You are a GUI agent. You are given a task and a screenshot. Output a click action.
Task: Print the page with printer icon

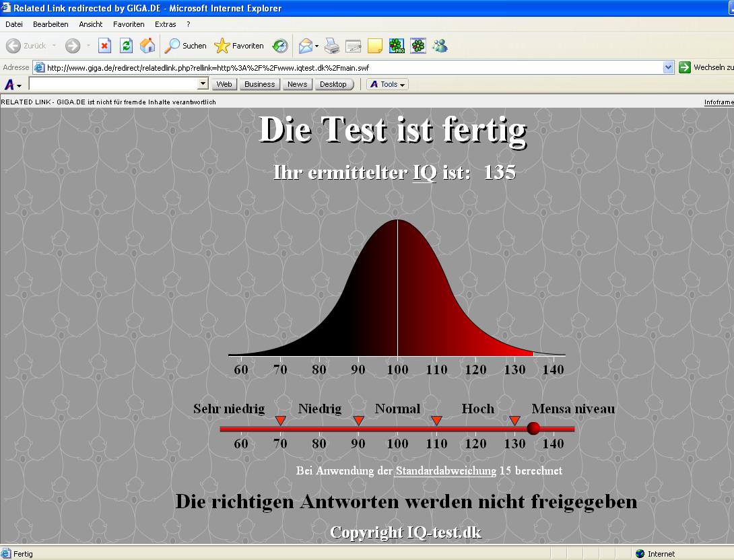pyautogui.click(x=332, y=46)
